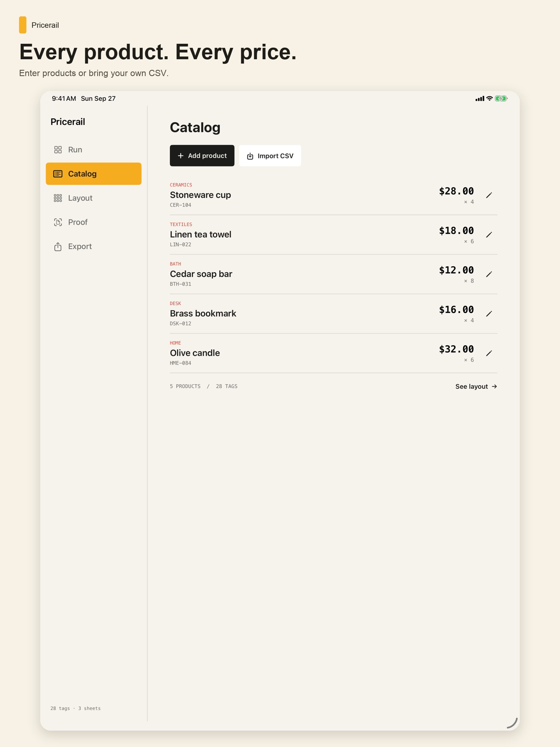
Task: Click the orange Pricerail logo mark
Action: [23, 25]
